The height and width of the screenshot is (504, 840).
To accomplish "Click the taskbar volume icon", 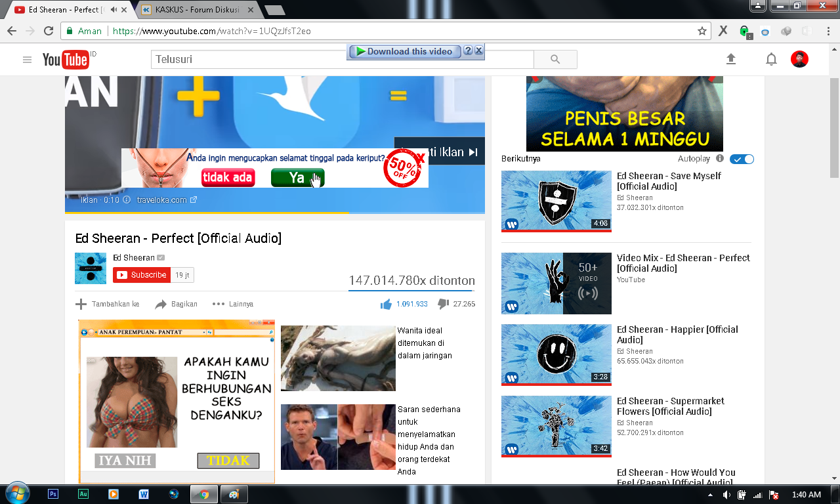I will [x=727, y=495].
